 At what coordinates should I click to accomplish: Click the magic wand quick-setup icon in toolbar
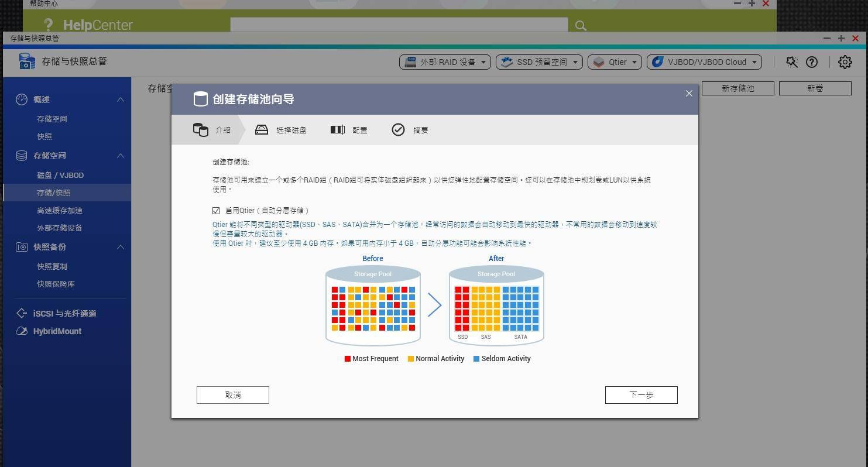pyautogui.click(x=791, y=61)
